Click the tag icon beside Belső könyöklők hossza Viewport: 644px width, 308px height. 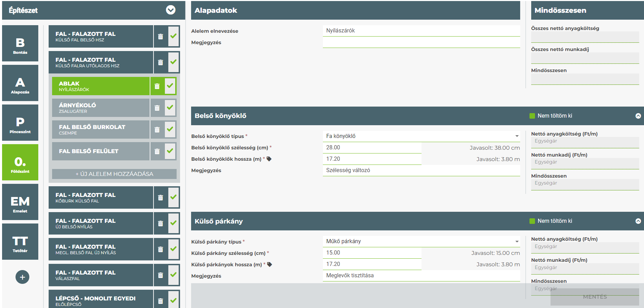pyautogui.click(x=269, y=159)
